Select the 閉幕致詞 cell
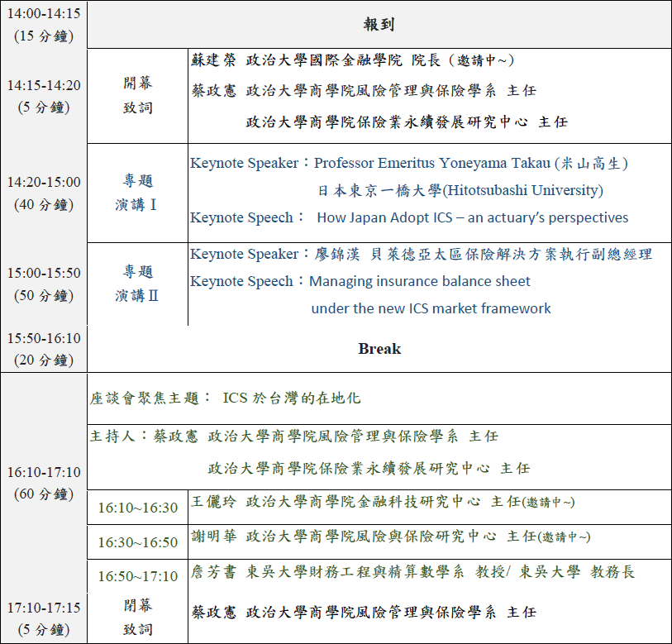Image resolution: width=672 pixels, height=644 pixels. pos(137,618)
